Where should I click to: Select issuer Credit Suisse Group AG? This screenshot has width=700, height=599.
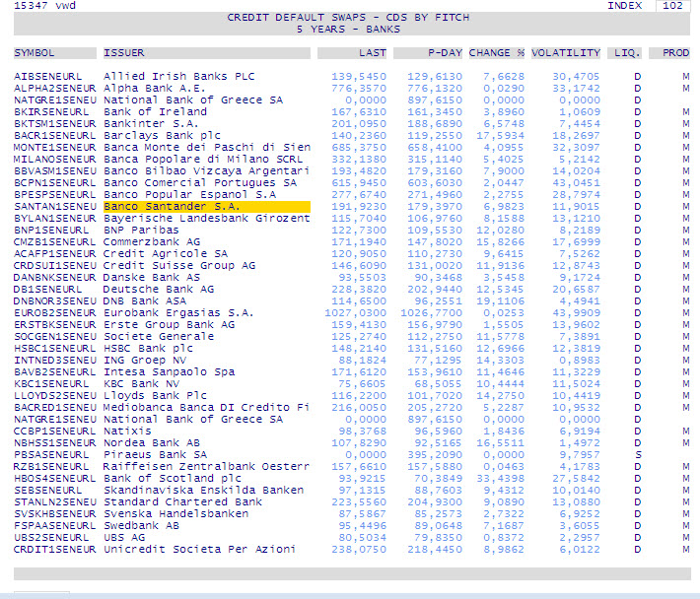coord(179,265)
